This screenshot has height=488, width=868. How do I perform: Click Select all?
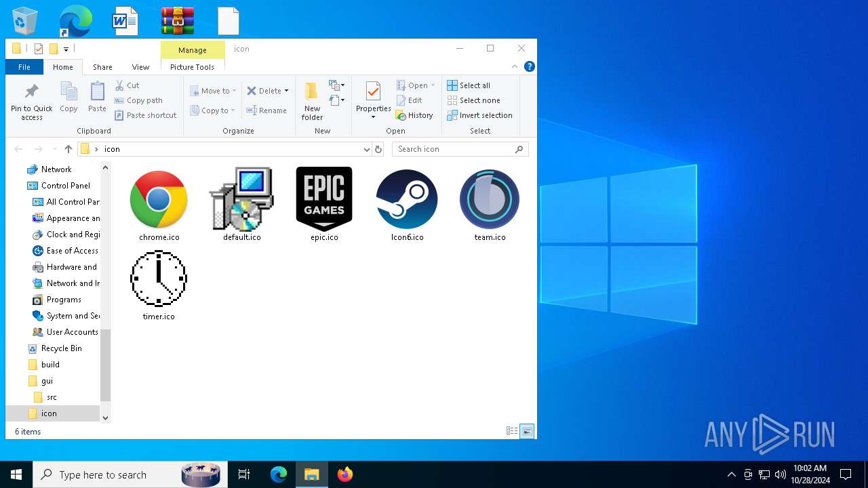pos(469,85)
